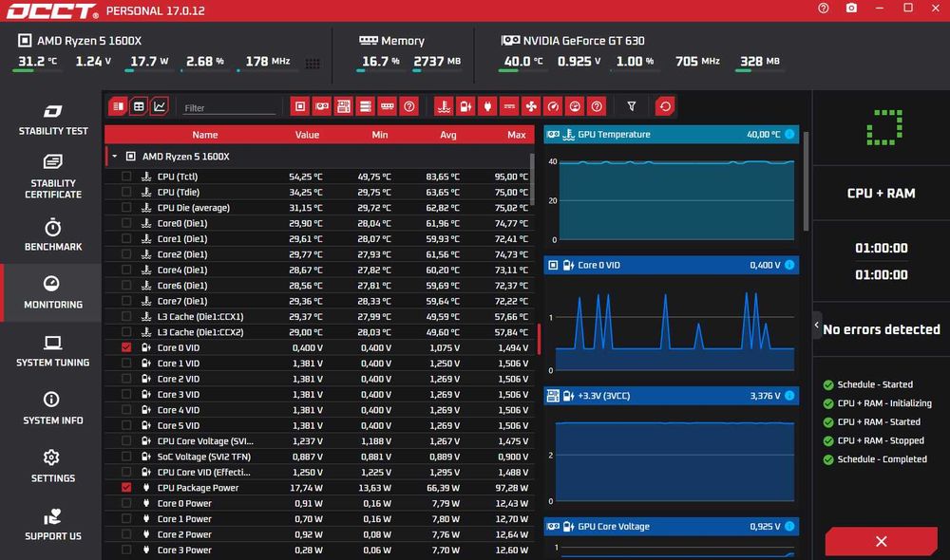Toggle other-type filter question mark icon

tap(597, 106)
